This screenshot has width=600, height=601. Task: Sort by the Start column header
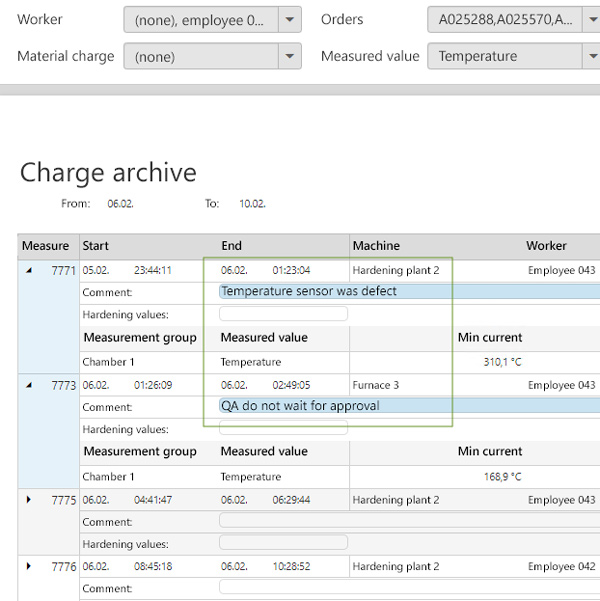(x=96, y=246)
